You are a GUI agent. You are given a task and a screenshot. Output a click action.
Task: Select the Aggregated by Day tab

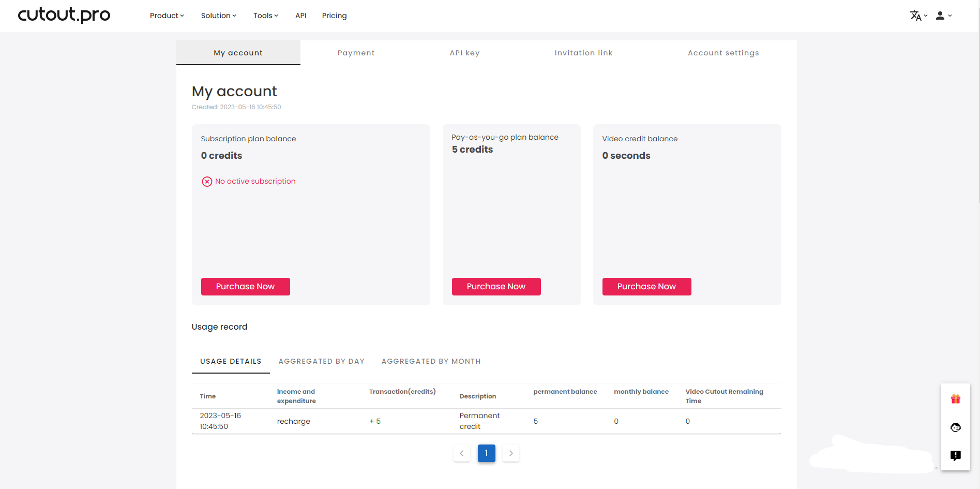click(321, 361)
